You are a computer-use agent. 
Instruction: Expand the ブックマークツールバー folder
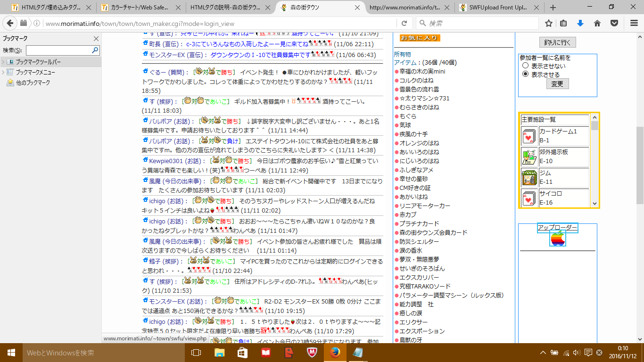coord(3,62)
